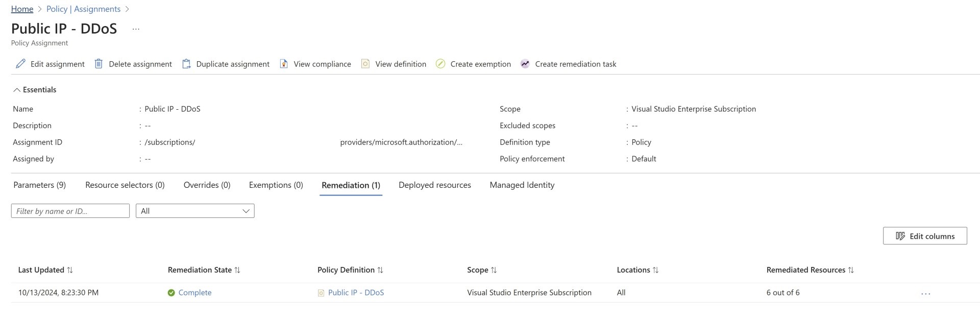The image size is (980, 319).
Task: Open the Public IP - DDoS policy definition link
Action: 356,292
